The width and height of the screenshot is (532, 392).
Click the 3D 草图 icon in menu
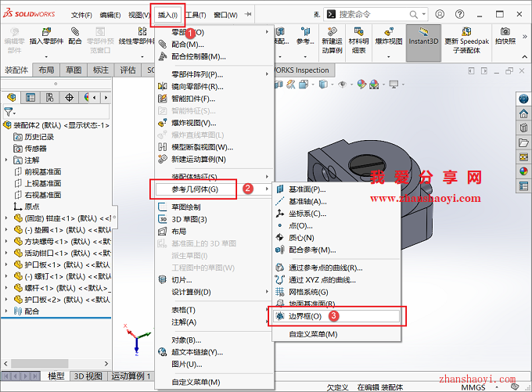[x=163, y=219]
